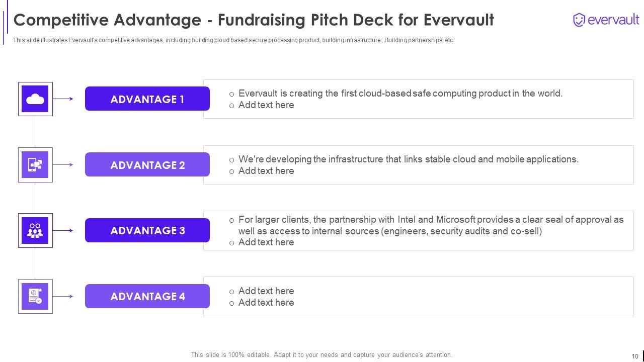Select the ADVANTAGE 2 label button

coord(147,165)
